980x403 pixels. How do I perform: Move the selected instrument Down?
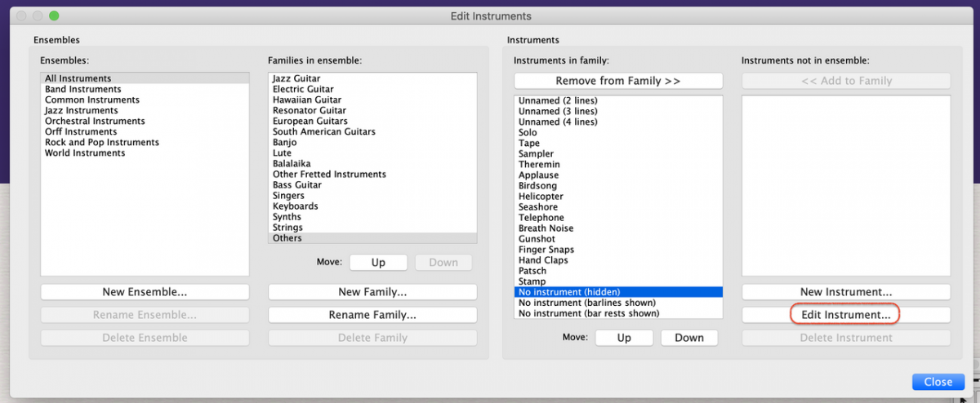(x=688, y=338)
